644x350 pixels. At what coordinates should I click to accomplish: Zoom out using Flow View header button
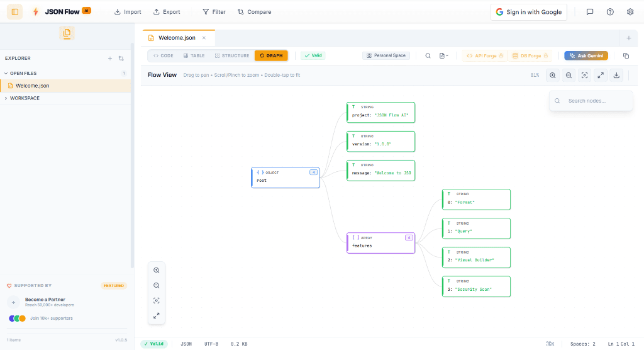[x=569, y=76]
